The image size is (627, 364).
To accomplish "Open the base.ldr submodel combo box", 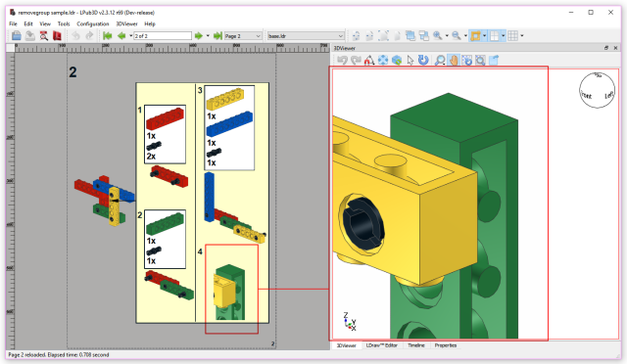I will point(306,36).
